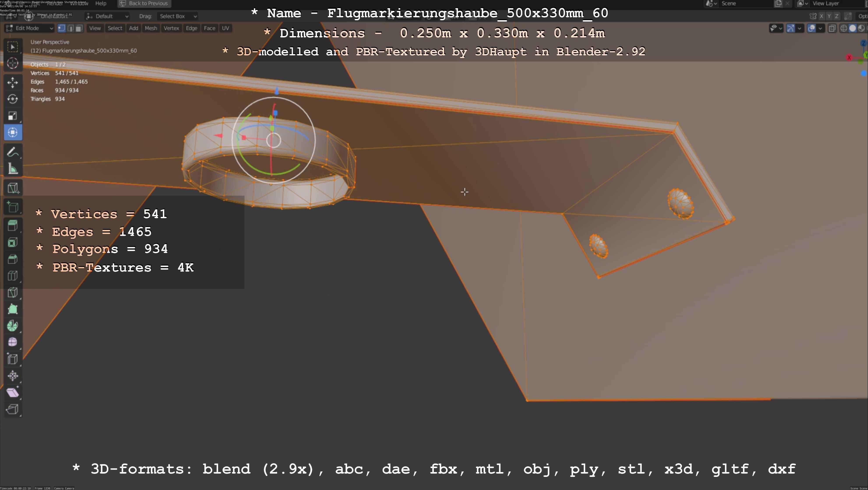This screenshot has width=868, height=490.
Task: Click the New Scene copy icon
Action: 778,3
